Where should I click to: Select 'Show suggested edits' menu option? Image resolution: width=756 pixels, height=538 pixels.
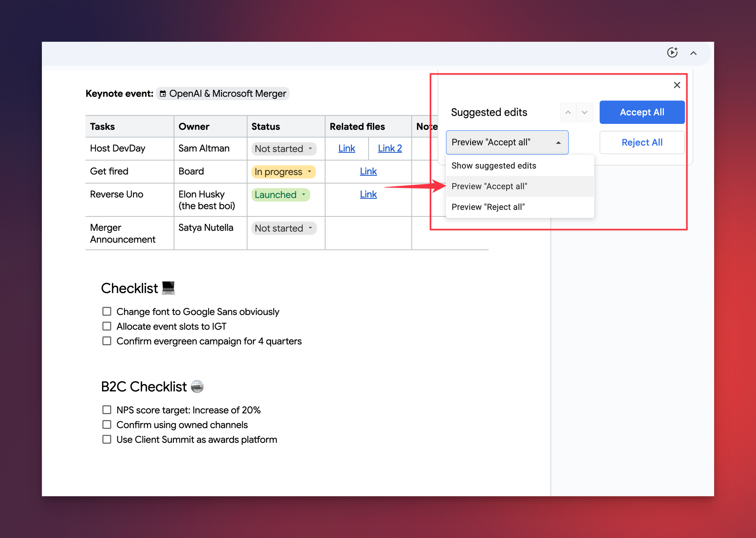click(494, 165)
